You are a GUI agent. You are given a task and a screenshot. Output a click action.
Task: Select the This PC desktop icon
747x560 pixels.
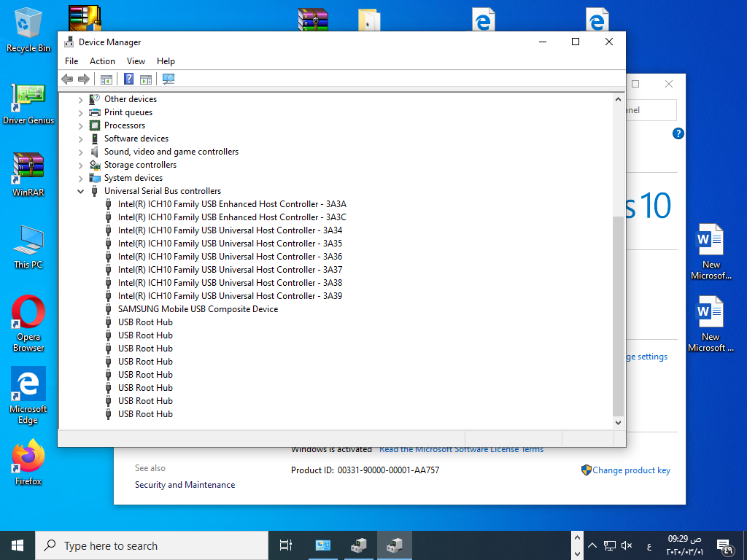[28, 247]
